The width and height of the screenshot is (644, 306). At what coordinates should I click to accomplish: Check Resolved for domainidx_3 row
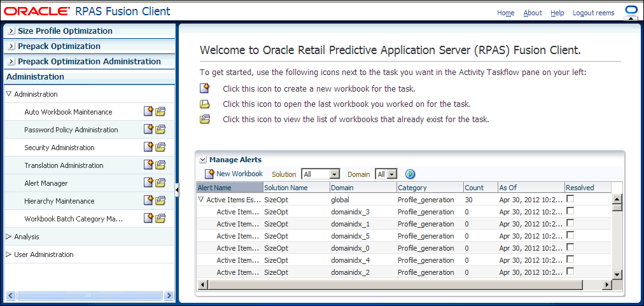pyautogui.click(x=570, y=211)
